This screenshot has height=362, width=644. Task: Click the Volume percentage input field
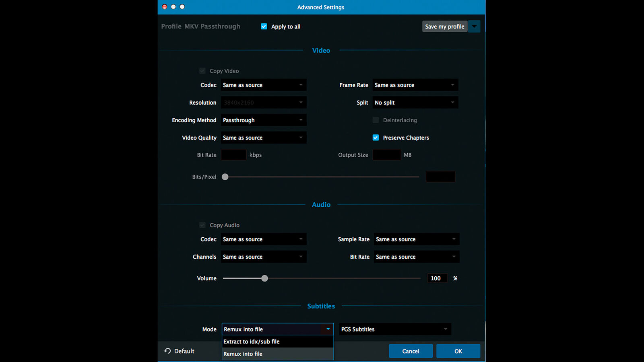437,278
